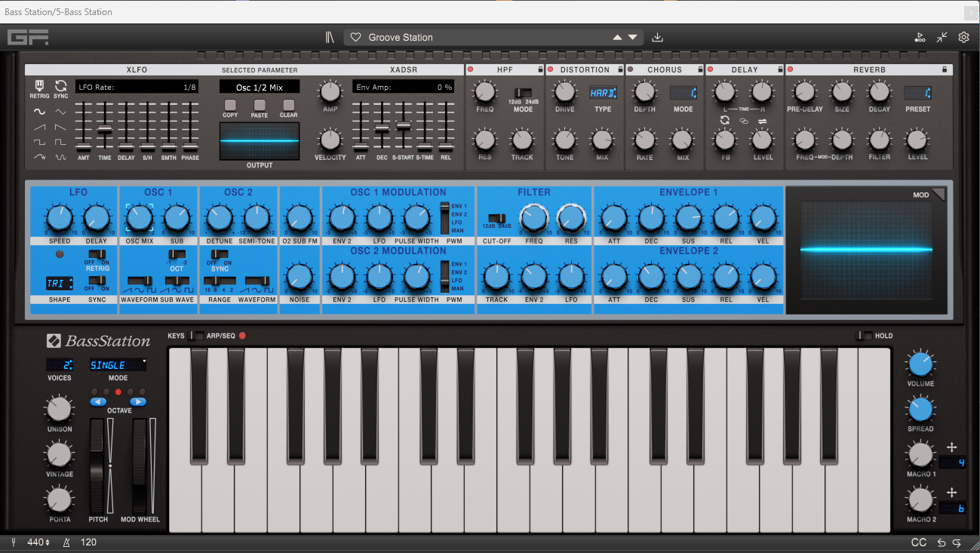Open the SINGLE voice mode dropdown
The image size is (980, 553).
118,365
